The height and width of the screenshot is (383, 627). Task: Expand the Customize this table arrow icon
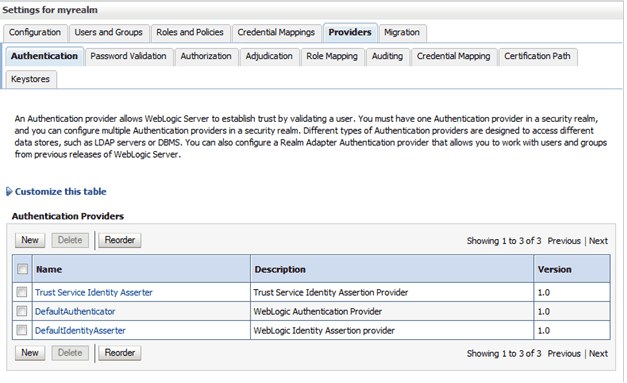tap(9, 192)
